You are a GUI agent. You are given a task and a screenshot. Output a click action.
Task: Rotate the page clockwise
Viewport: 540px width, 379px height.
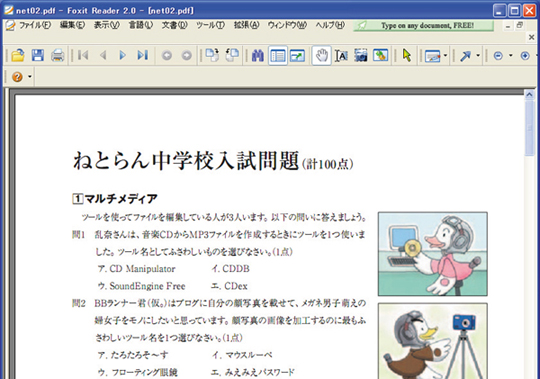tap(212, 55)
